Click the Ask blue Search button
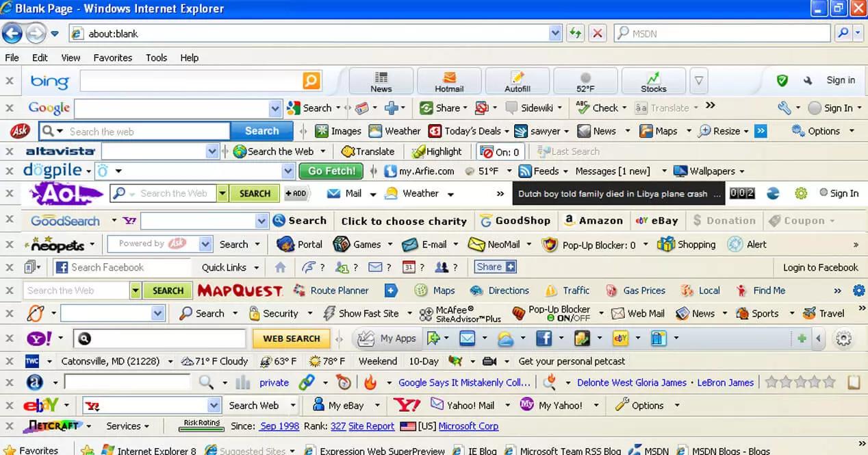The image size is (868, 455). (x=262, y=131)
